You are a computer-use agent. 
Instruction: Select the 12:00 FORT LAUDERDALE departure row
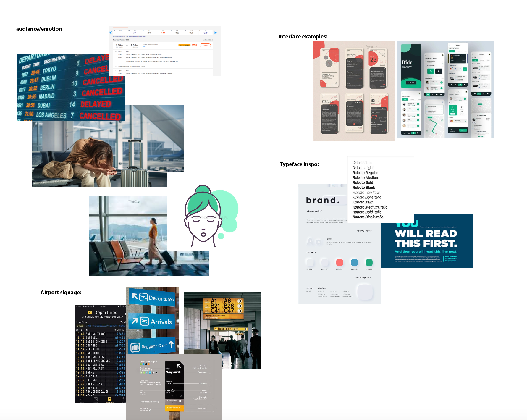click(x=101, y=361)
